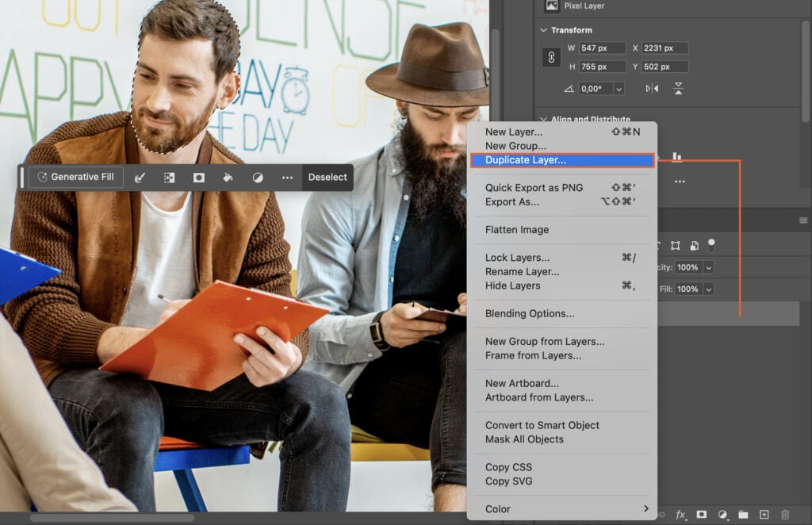Click the ellipsis more options icon near Deselect

pos(288,177)
